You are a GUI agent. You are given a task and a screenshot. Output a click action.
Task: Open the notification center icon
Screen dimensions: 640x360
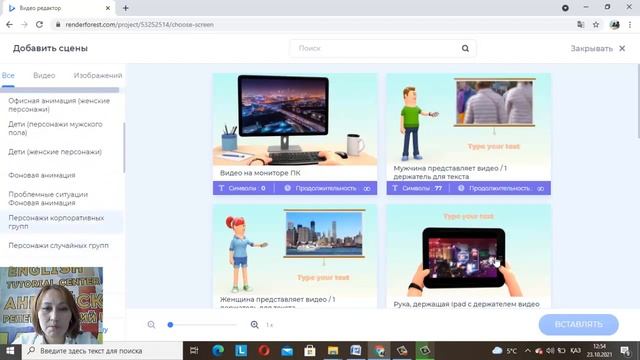click(x=624, y=351)
